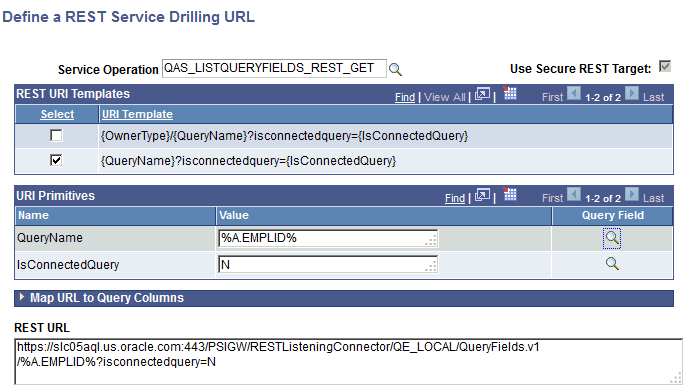
Task: Open URI Primitives grid in new window
Action: 483,195
